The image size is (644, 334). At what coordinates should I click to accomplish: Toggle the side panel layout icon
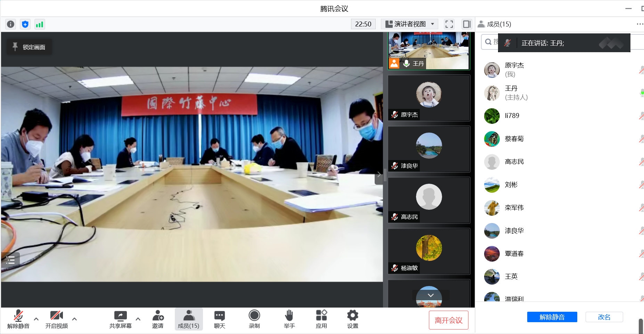pyautogui.click(x=466, y=24)
